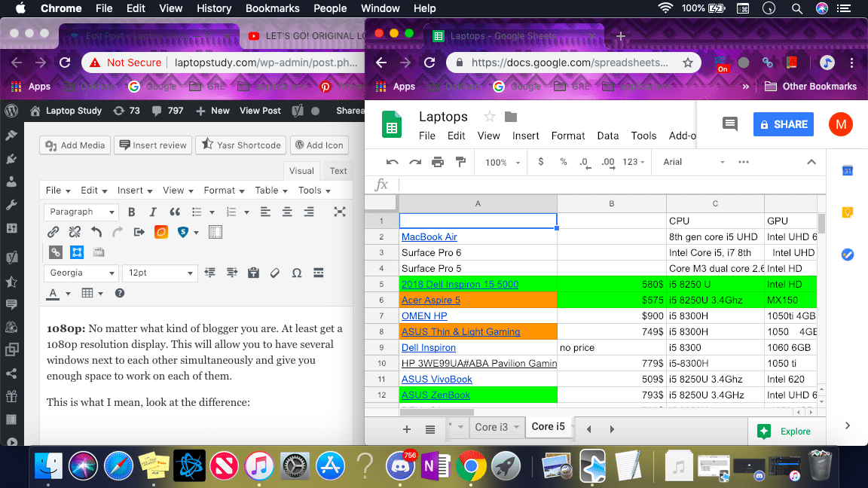Toggle fullscreen distraction-free writing mode
The width and height of the screenshot is (868, 488).
coord(340,212)
